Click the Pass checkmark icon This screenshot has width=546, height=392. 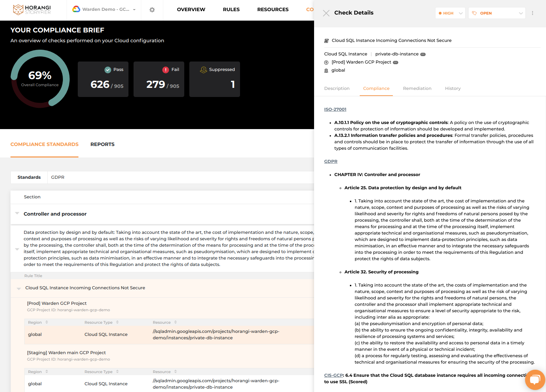point(108,70)
